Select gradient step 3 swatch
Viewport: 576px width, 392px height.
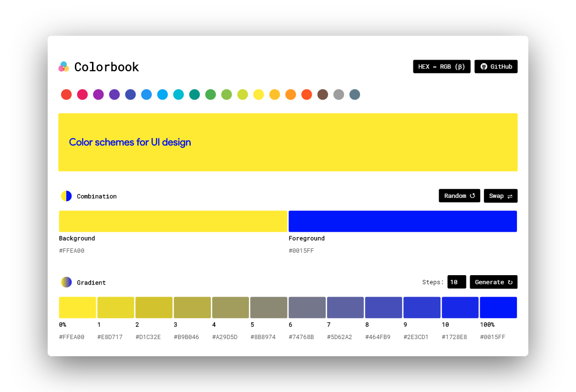click(192, 308)
